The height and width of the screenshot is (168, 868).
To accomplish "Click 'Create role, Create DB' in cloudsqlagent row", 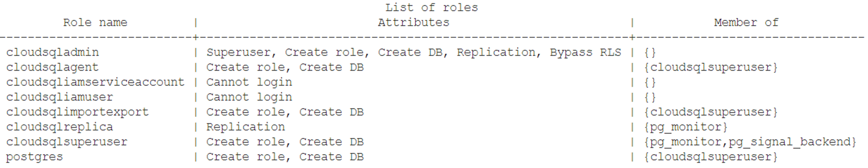I will pos(285,67).
